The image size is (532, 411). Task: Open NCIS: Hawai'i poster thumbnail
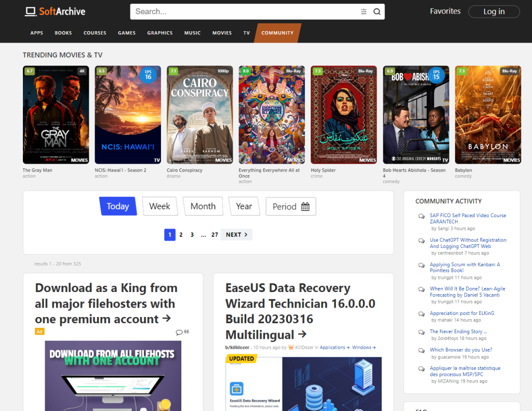coord(128,115)
